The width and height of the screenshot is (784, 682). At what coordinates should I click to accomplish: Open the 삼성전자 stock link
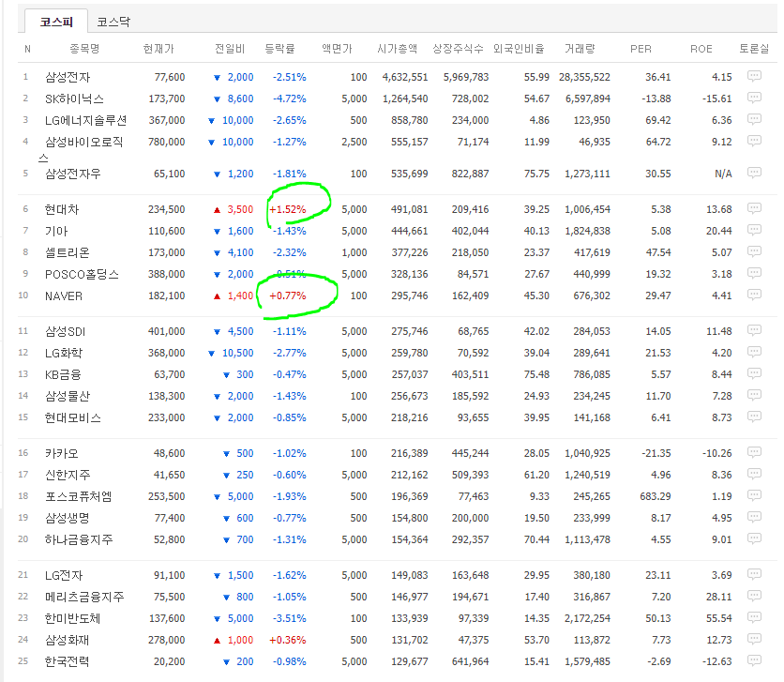click(x=68, y=77)
